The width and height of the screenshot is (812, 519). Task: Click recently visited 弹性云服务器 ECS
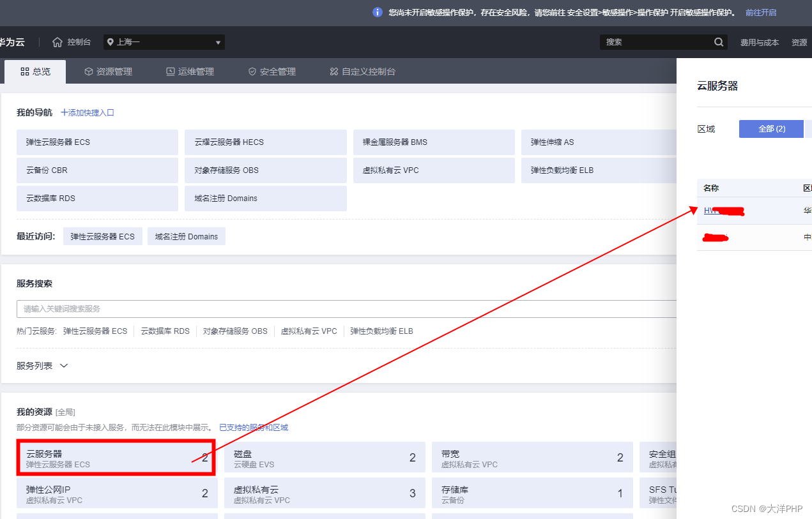[103, 236]
